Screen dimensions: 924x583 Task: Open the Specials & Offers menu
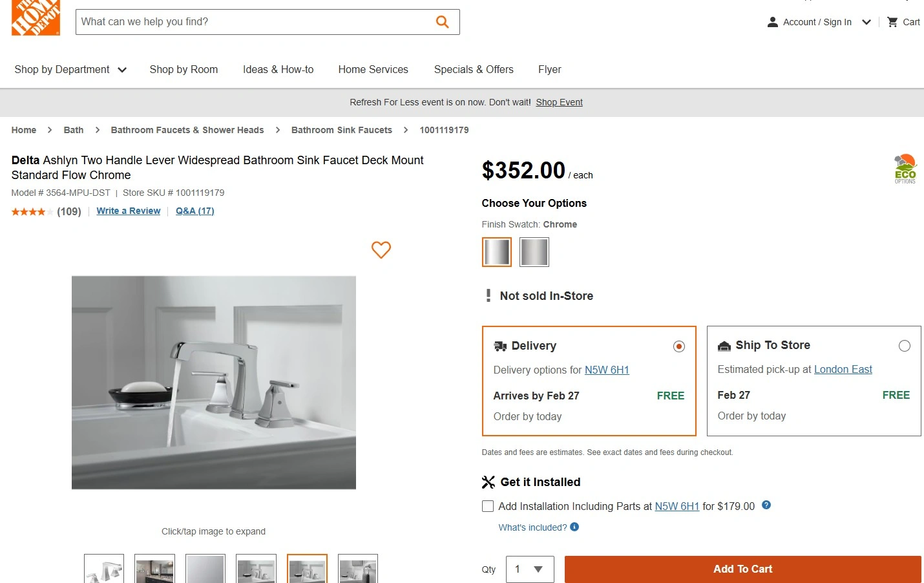click(474, 69)
